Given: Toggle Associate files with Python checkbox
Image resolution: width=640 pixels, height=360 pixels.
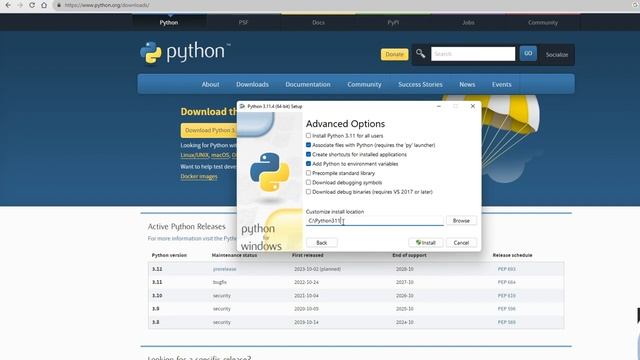Looking at the screenshot, I should click(309, 145).
